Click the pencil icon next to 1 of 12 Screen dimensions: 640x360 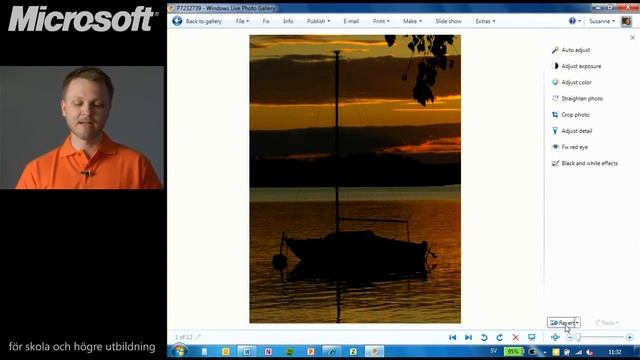pyautogui.click(x=198, y=337)
